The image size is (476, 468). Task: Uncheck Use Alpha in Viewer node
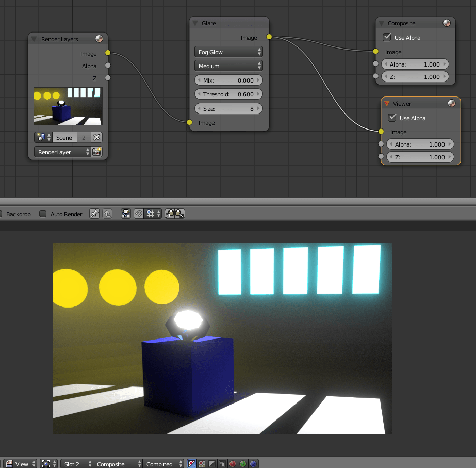click(392, 118)
